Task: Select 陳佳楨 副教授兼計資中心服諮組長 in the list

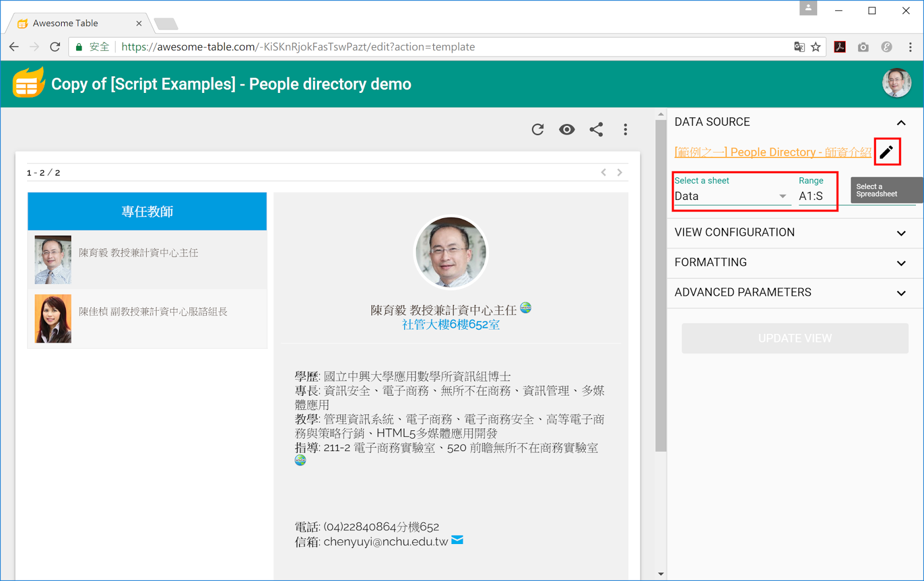Action: (x=147, y=318)
